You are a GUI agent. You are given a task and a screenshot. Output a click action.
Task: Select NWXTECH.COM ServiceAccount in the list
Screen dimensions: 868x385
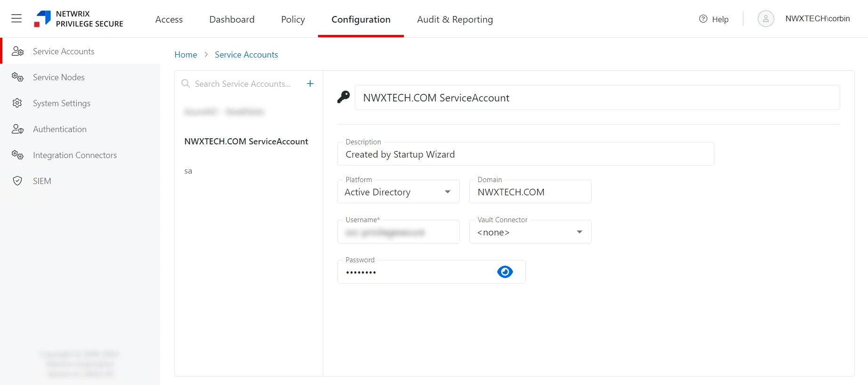click(246, 141)
